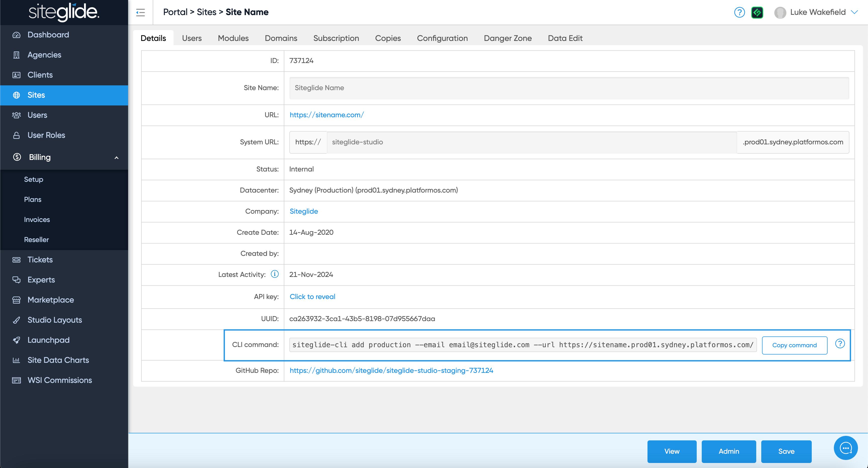
Task: Click the CLI command text box
Action: coord(523,345)
